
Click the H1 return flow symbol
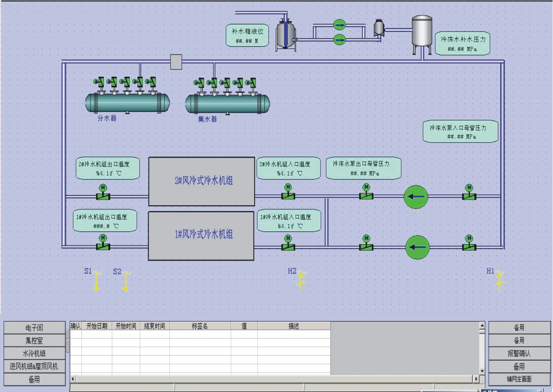[x=499, y=280]
